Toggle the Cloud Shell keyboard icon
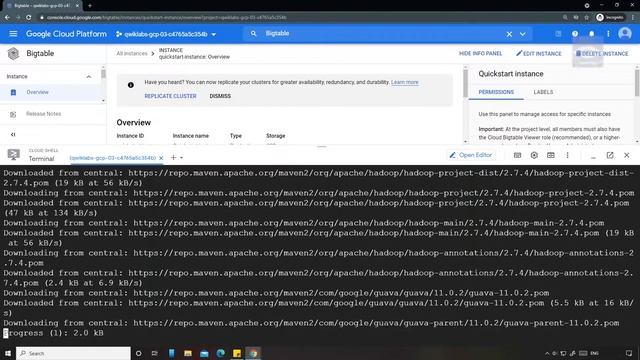Screen dimensions: 640x360 pos(517,155)
